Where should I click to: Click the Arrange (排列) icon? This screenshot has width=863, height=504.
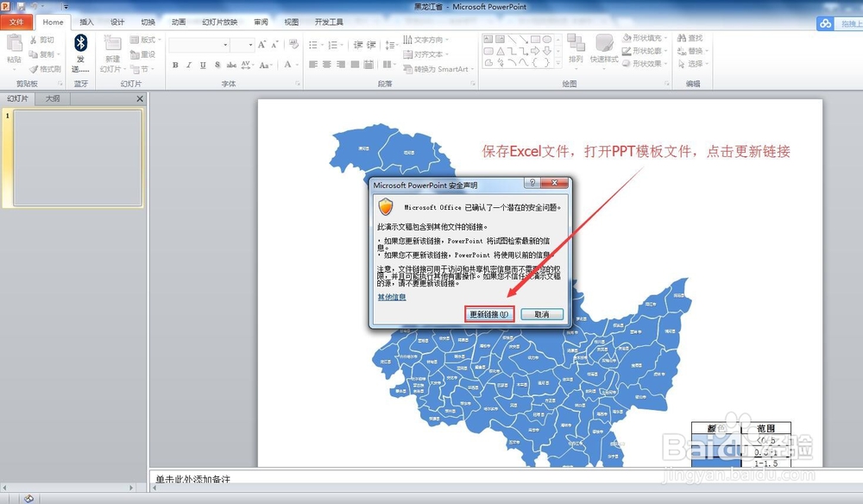tap(576, 43)
